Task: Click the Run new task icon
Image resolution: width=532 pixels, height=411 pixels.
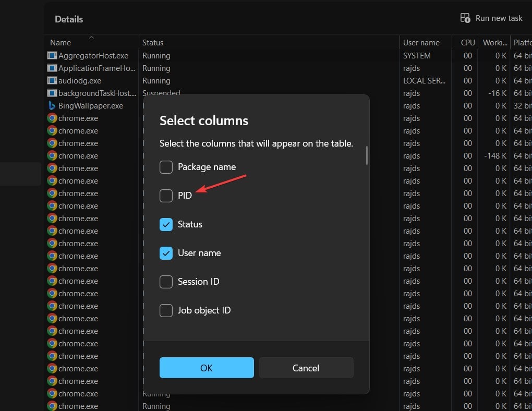Action: (x=465, y=18)
